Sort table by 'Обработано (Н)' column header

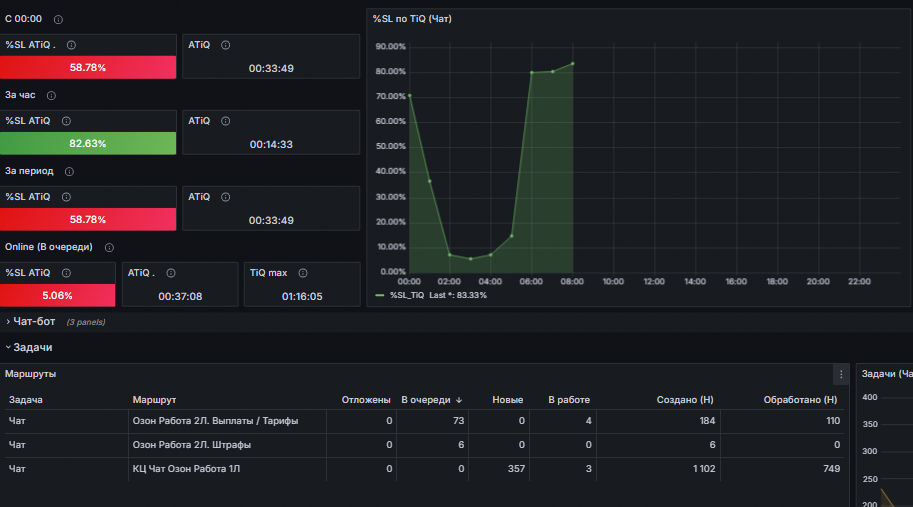(800, 400)
